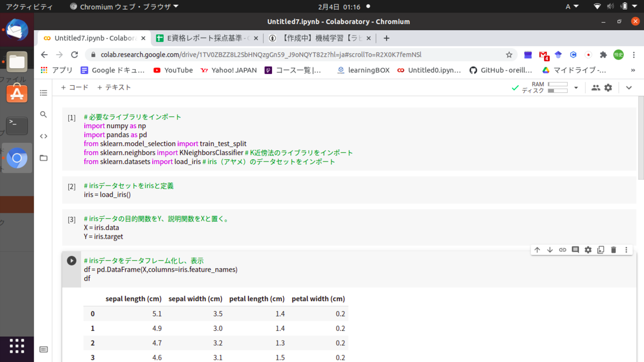The width and height of the screenshot is (644, 362).
Task: Open the command palette keyboard icon
Action: (x=43, y=350)
